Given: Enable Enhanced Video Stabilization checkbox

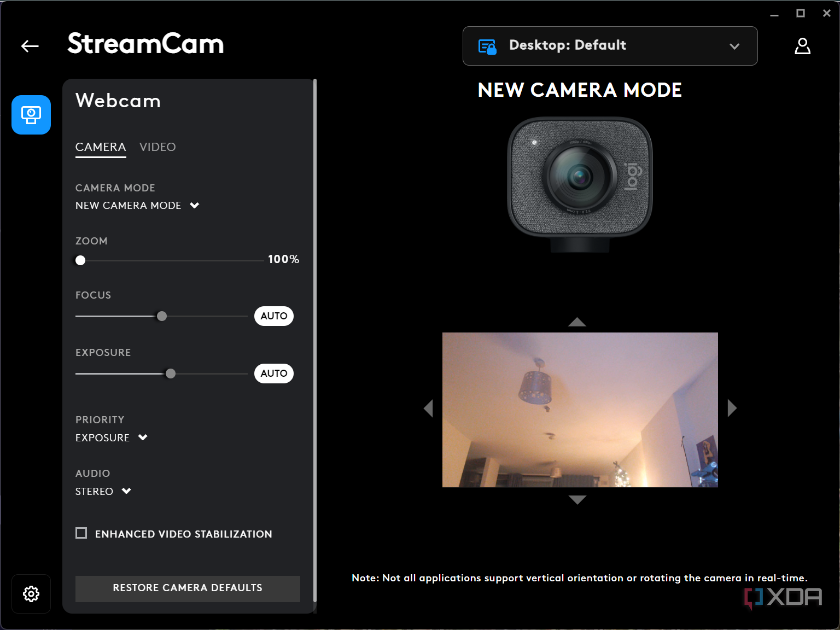Looking at the screenshot, I should (81, 533).
